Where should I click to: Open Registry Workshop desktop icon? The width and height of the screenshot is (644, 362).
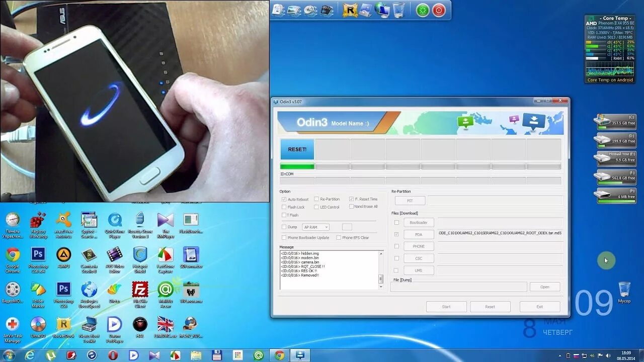click(38, 225)
